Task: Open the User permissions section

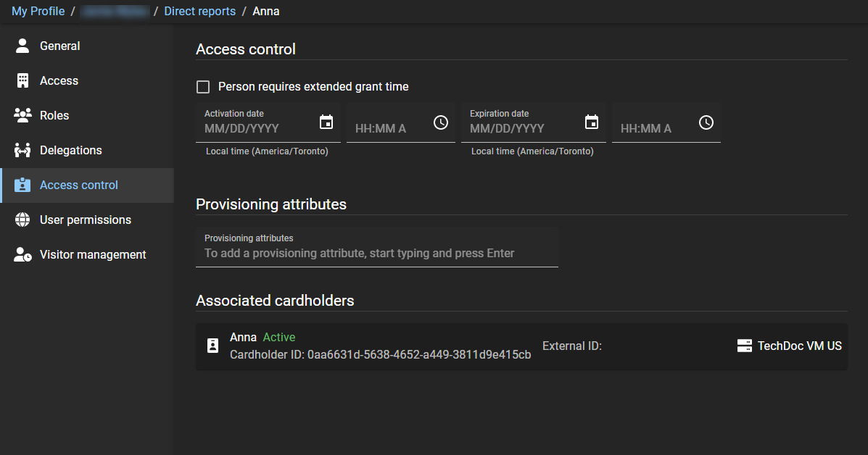Action: pos(88,220)
